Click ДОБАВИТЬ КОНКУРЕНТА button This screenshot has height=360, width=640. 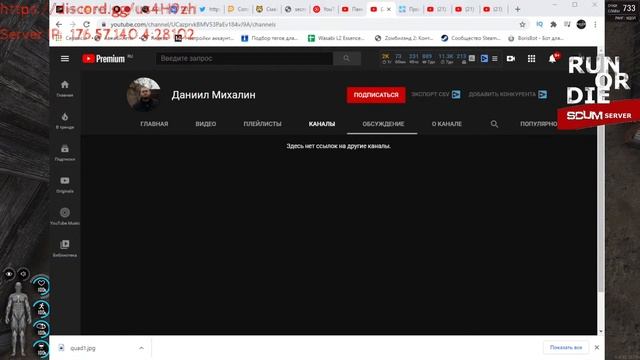pyautogui.click(x=507, y=94)
